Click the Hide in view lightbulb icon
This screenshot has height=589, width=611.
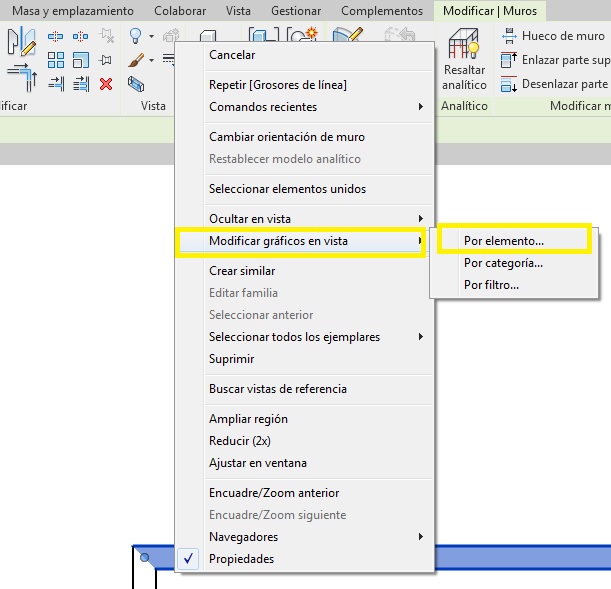[136, 36]
